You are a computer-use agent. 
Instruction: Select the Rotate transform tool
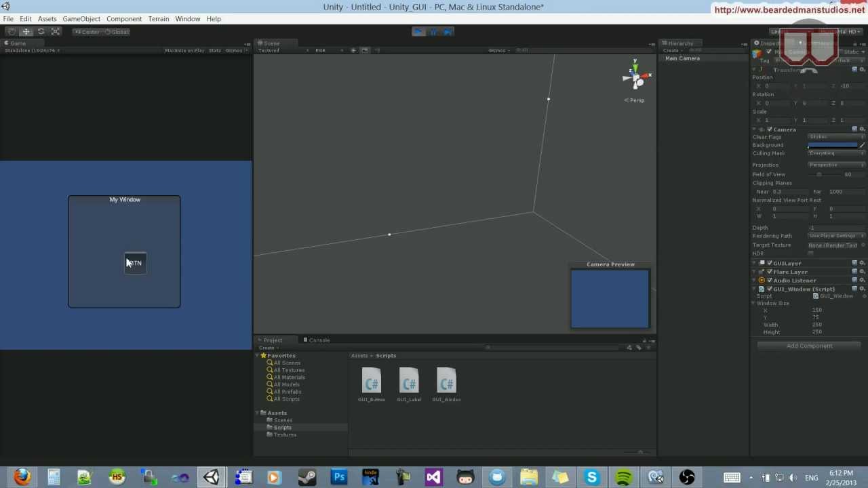(x=41, y=32)
